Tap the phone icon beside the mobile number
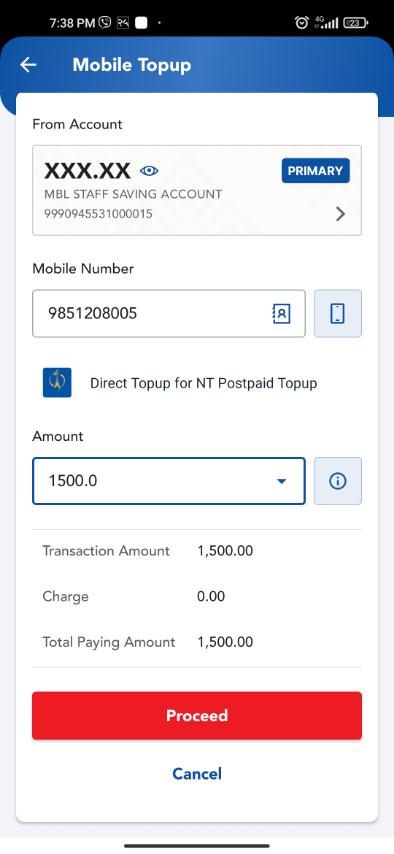394x854 pixels. pos(338,314)
